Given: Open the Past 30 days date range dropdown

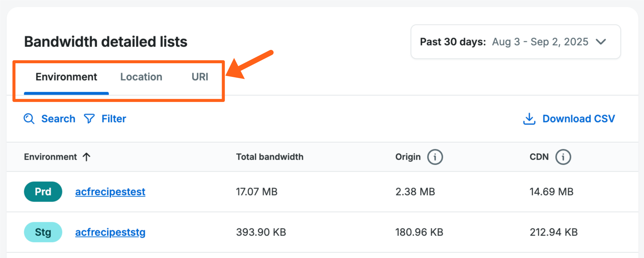Looking at the screenshot, I should [515, 42].
